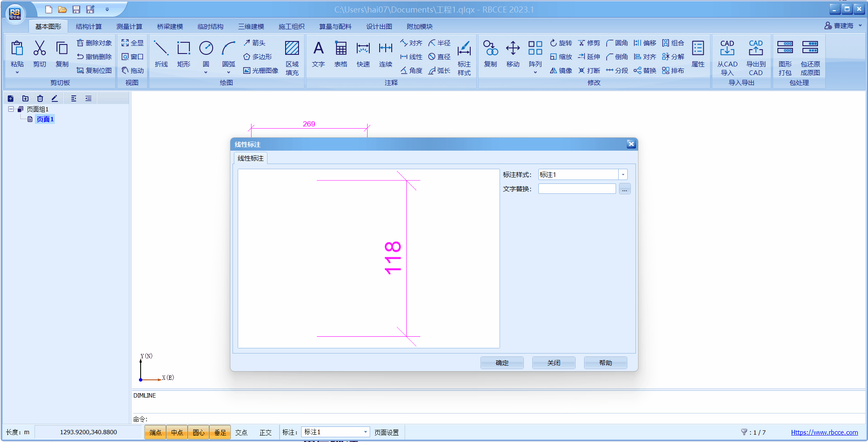Toggle 圆心 center snap mode
Viewport: 868px width, 442px height.
pos(198,432)
